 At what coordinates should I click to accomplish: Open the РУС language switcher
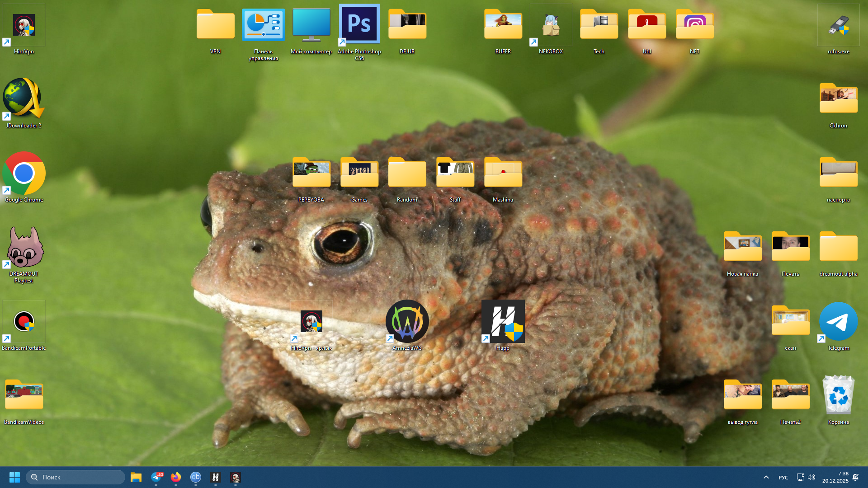pyautogui.click(x=783, y=478)
